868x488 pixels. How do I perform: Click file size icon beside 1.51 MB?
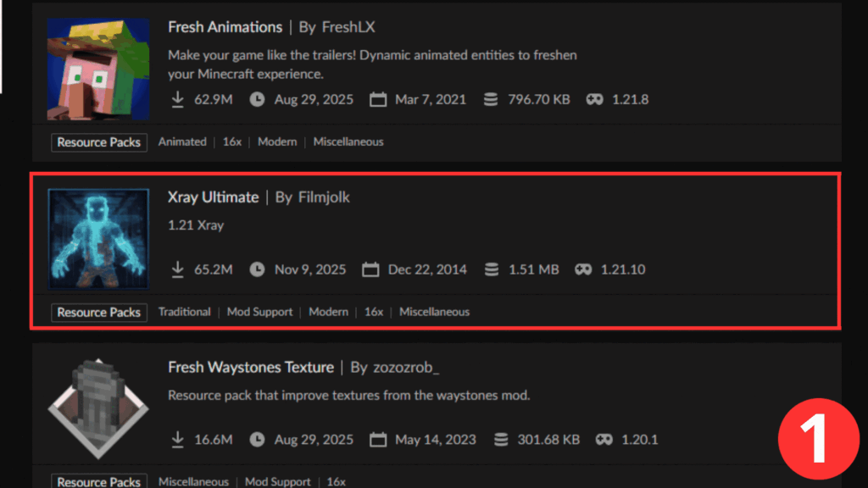point(491,269)
